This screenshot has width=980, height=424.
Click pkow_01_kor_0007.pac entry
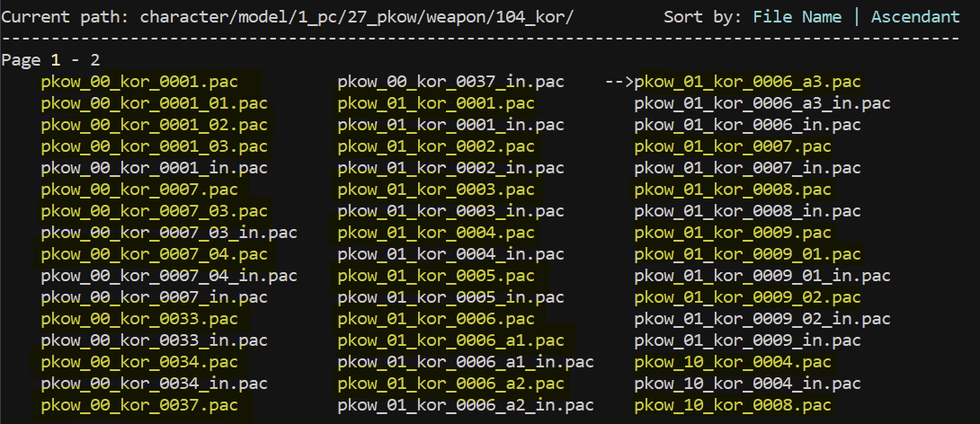[x=733, y=146]
